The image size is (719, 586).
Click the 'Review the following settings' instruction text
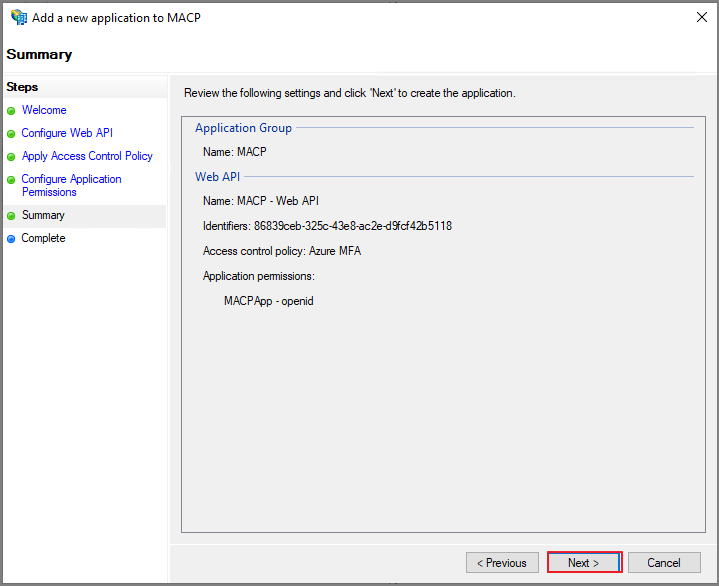[350, 93]
